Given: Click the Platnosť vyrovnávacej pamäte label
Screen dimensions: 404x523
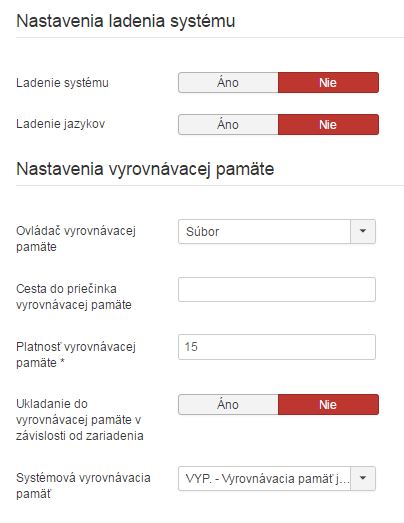Looking at the screenshot, I should click(76, 355).
